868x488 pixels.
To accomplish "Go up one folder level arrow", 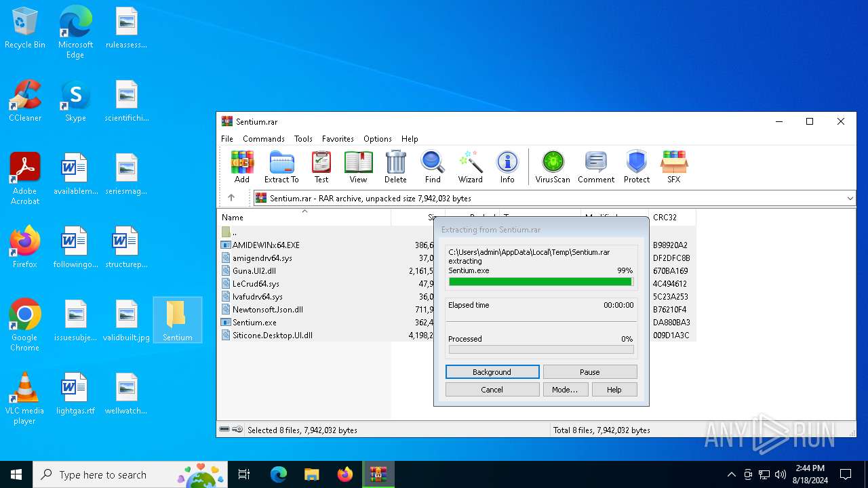I will click(231, 198).
